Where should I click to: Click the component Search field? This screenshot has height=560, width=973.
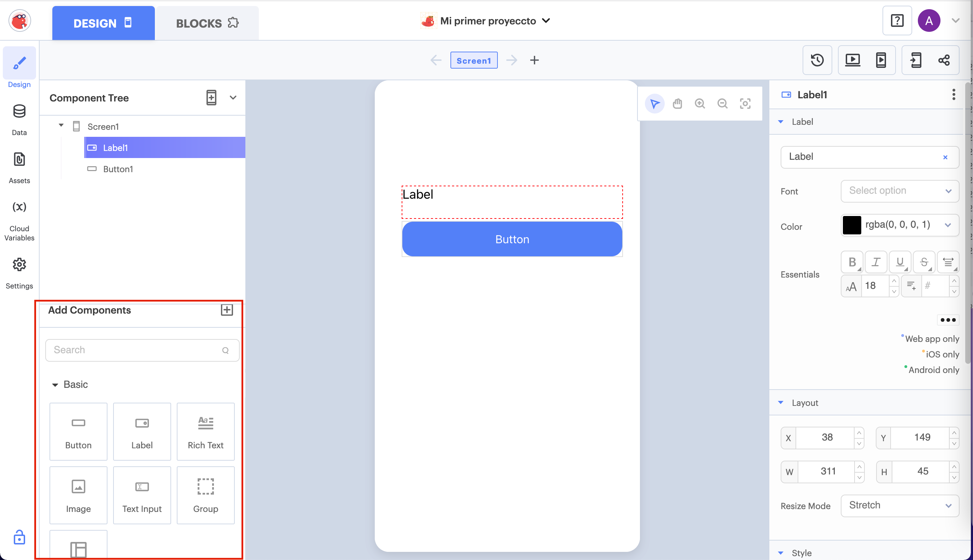point(136,350)
